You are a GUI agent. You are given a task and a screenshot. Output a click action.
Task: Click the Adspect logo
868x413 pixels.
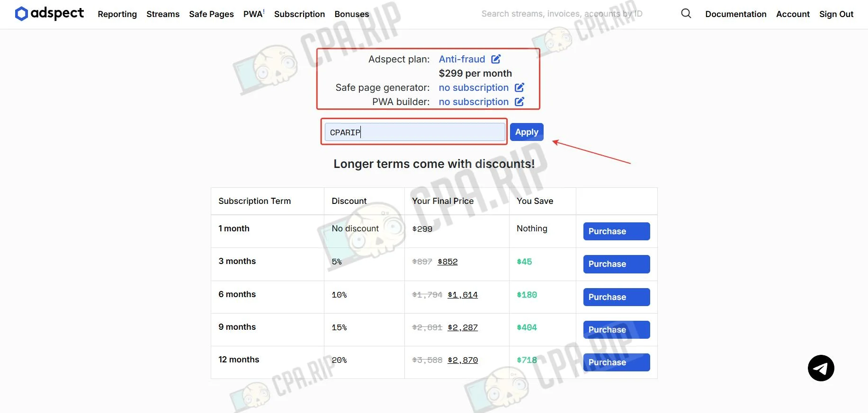[49, 14]
